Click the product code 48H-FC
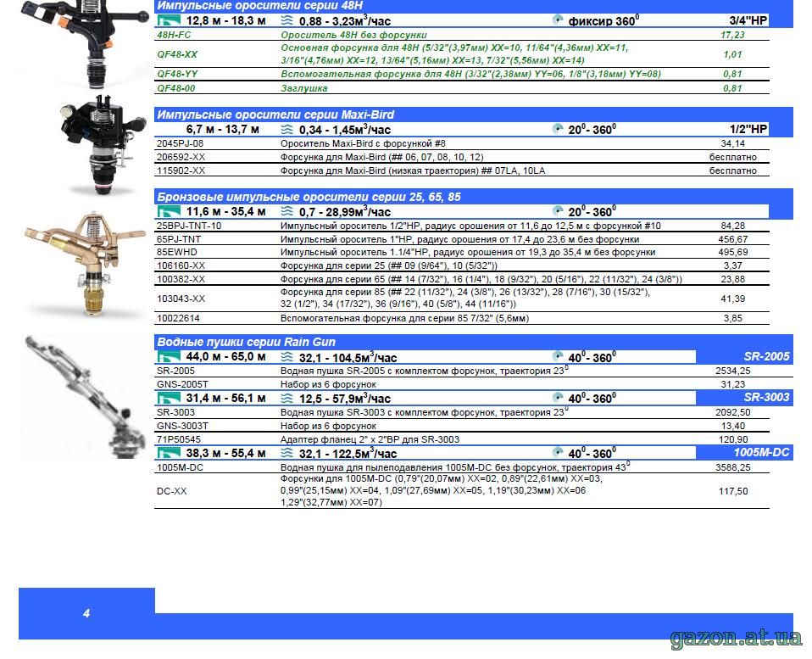Image resolution: width=812 pixels, height=659 pixels. (174, 35)
